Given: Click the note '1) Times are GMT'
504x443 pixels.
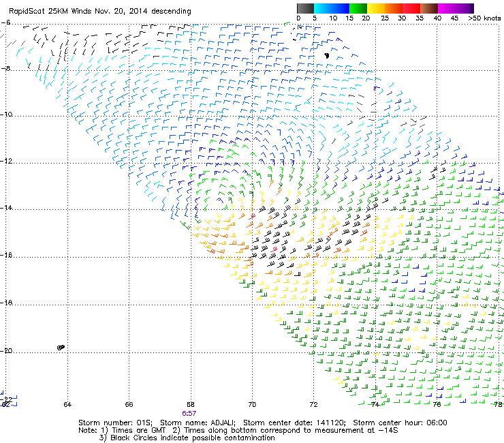Looking at the screenshot, I should (133, 430).
